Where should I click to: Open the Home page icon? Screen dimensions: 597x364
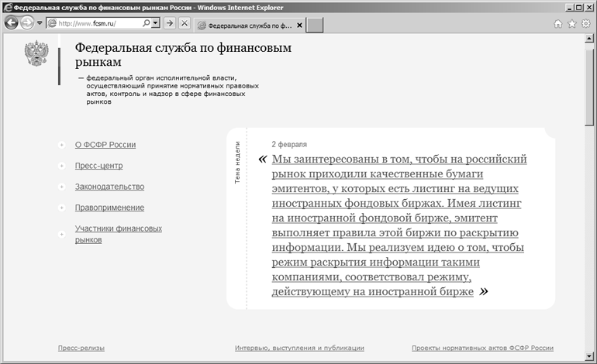point(557,23)
